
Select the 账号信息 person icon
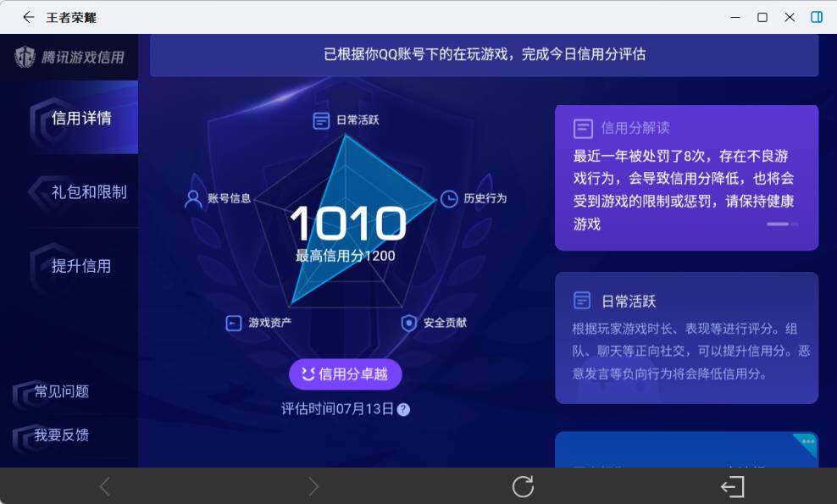[x=192, y=198]
